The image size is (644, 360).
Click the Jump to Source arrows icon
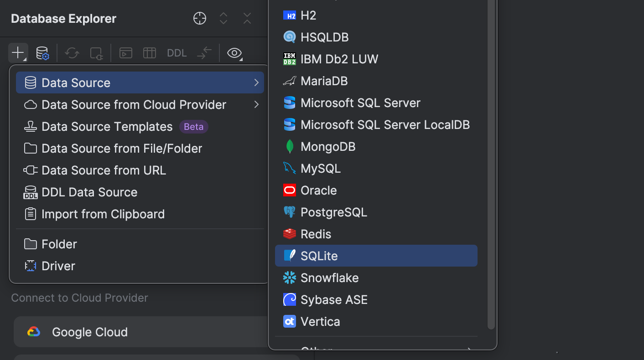coord(204,53)
